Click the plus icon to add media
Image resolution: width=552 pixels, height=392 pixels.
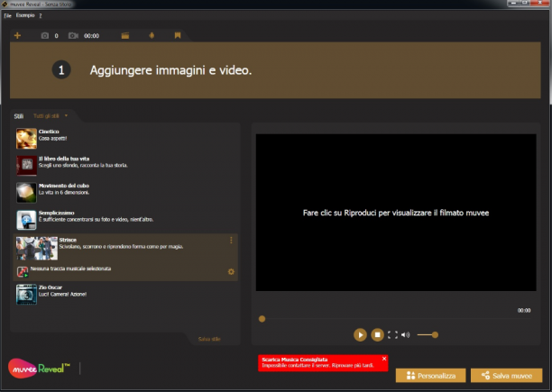[17, 35]
